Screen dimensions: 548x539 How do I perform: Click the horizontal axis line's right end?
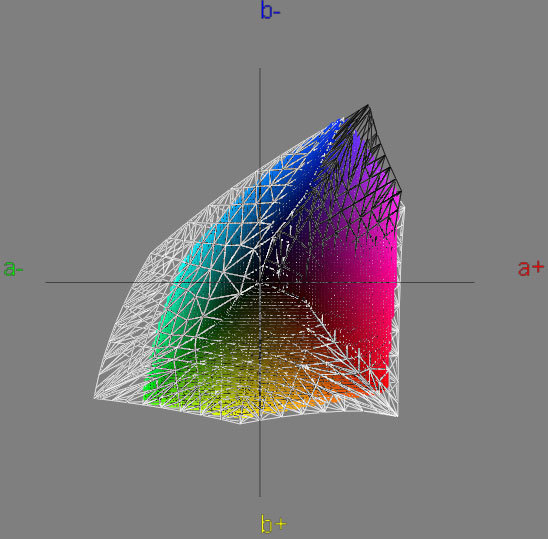(473, 282)
